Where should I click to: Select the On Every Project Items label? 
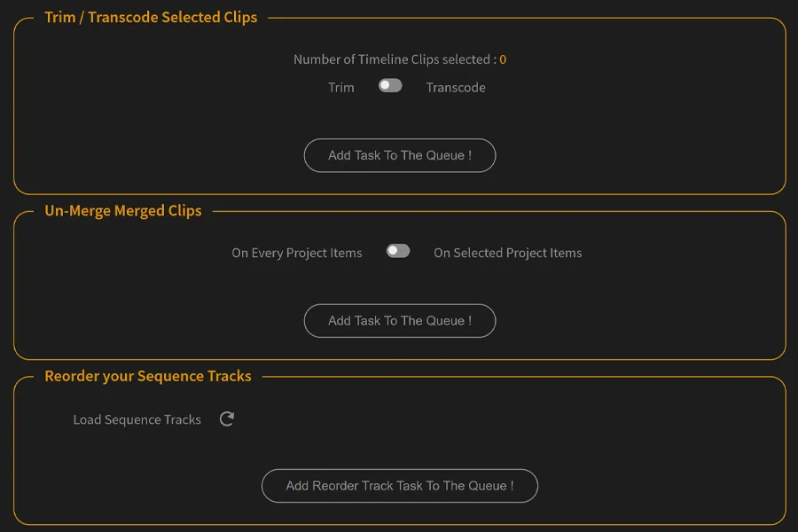click(297, 253)
